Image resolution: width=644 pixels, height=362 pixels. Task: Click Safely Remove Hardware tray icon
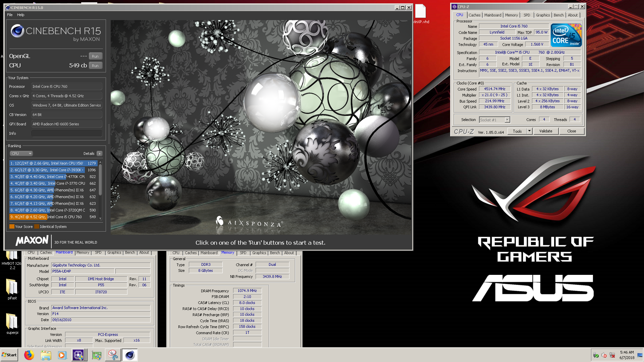pos(596,355)
